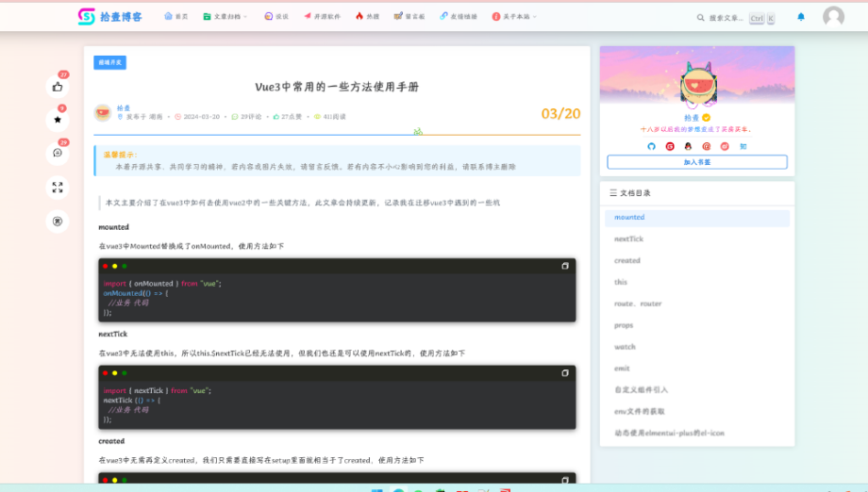
Task: Expand the 关于本站 dropdown menu
Action: (514, 17)
